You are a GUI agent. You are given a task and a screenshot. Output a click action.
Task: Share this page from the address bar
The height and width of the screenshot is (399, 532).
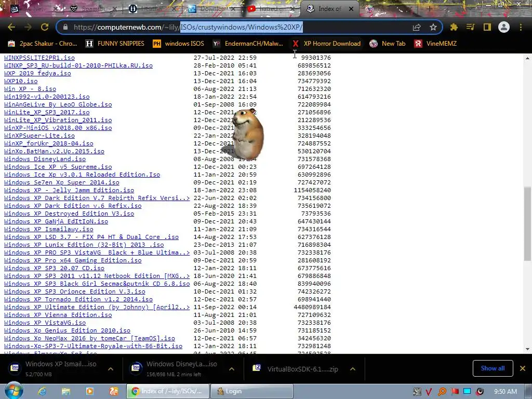417,27
